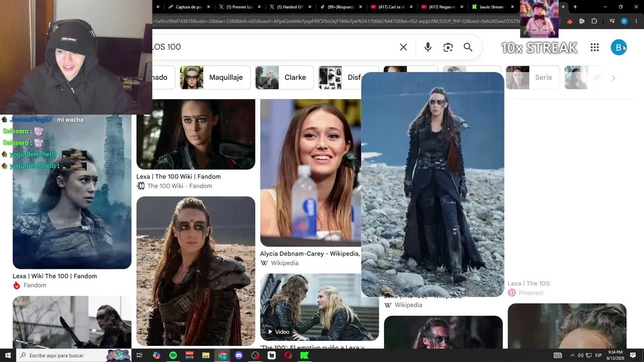Viewport: 644px width, 362px height.
Task: Click the Google search input field
Action: pos(274,47)
